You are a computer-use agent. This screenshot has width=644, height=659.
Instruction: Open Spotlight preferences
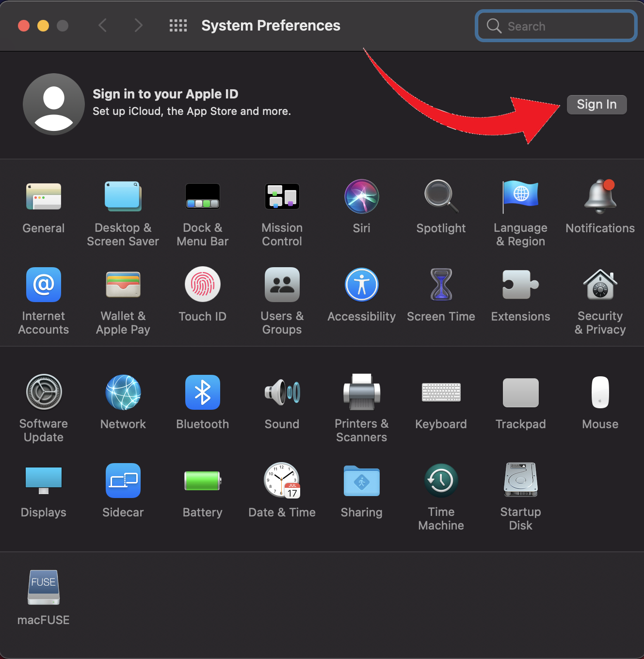(441, 197)
